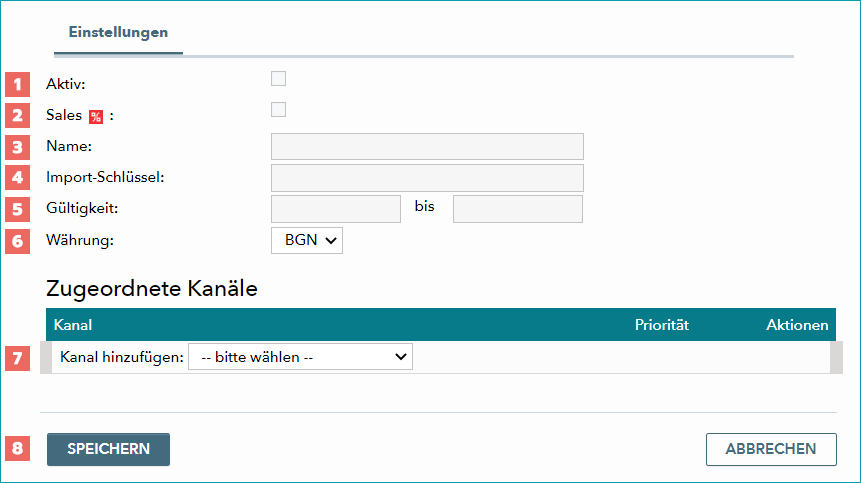Click the Speichern button
The width and height of the screenshot is (861, 483).
[108, 450]
